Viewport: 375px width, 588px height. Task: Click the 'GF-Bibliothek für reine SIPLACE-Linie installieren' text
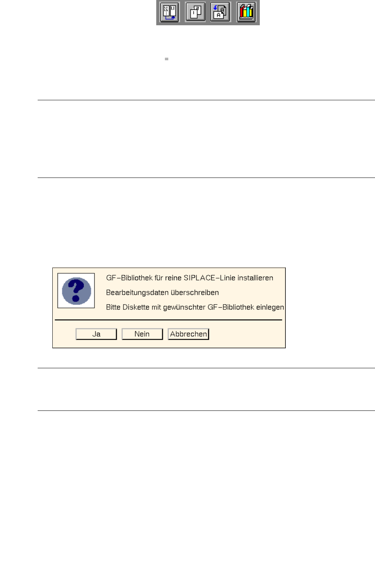click(x=190, y=278)
